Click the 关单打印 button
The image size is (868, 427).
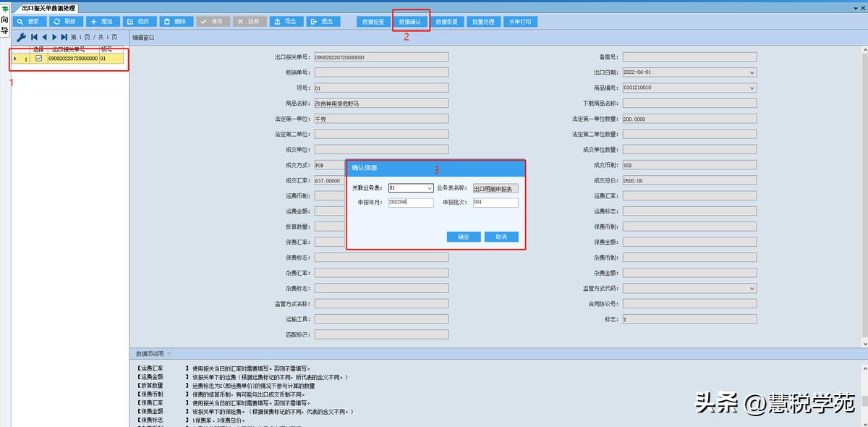(520, 22)
